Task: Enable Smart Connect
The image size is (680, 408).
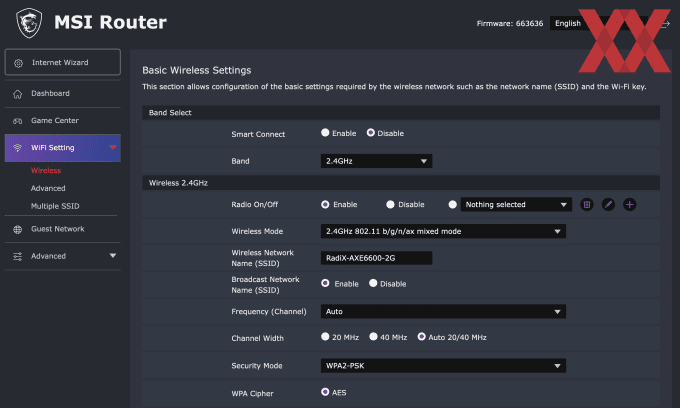Action: (325, 133)
